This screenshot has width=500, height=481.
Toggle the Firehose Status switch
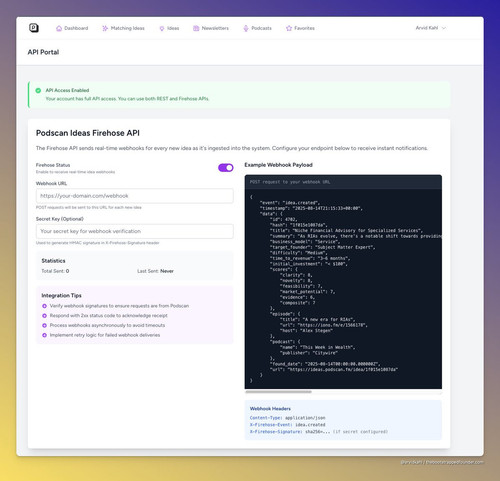(226, 168)
